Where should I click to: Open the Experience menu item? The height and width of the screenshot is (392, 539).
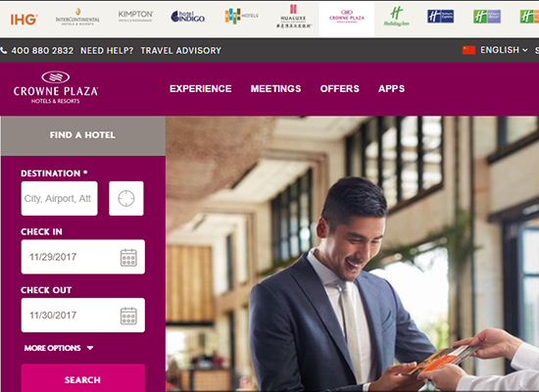click(x=200, y=89)
